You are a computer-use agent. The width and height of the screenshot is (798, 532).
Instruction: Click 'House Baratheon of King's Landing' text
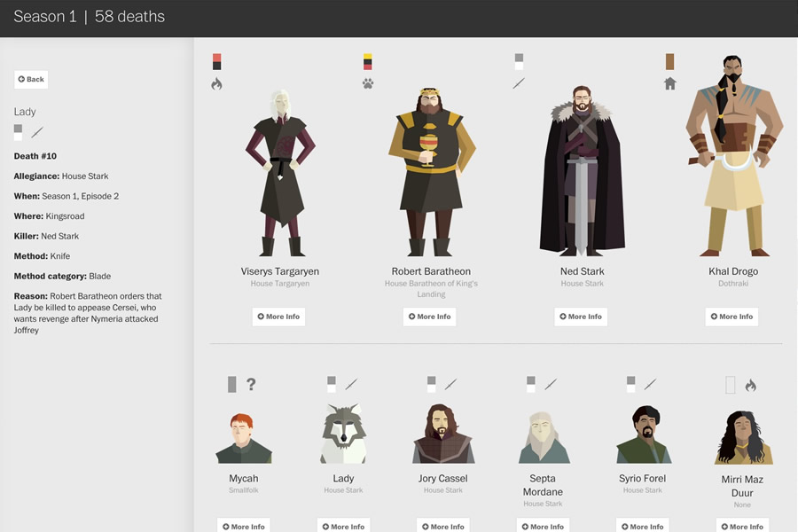tap(431, 289)
